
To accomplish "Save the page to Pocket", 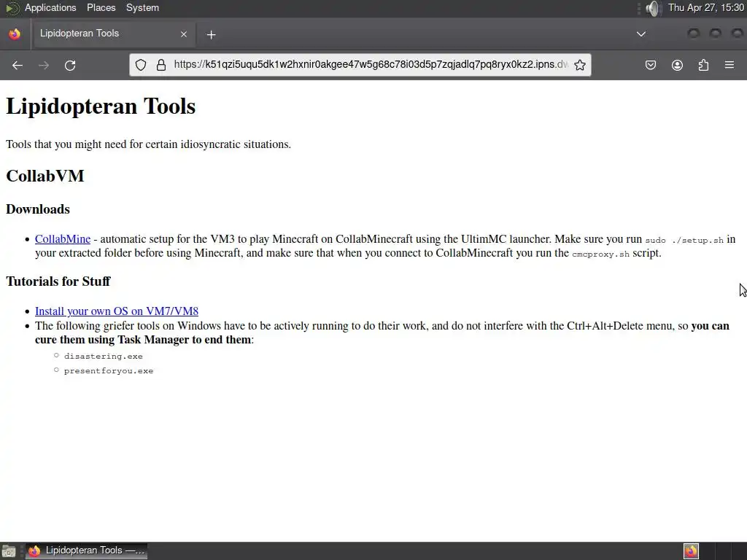I will click(x=650, y=65).
